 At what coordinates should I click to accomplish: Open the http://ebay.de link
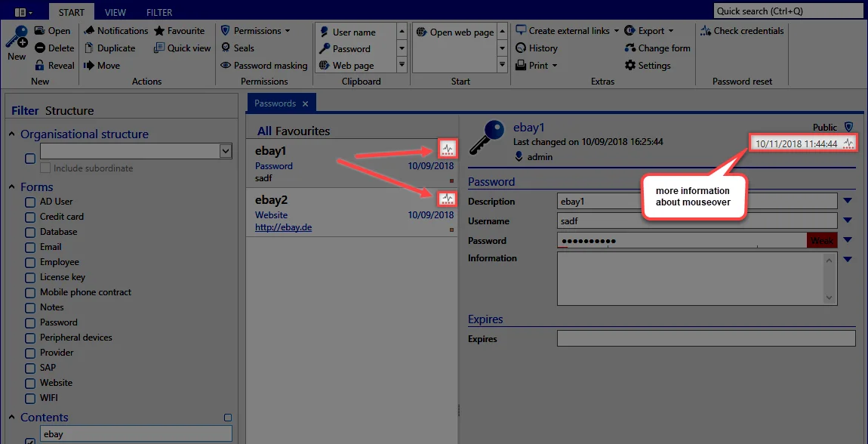pyautogui.click(x=284, y=227)
